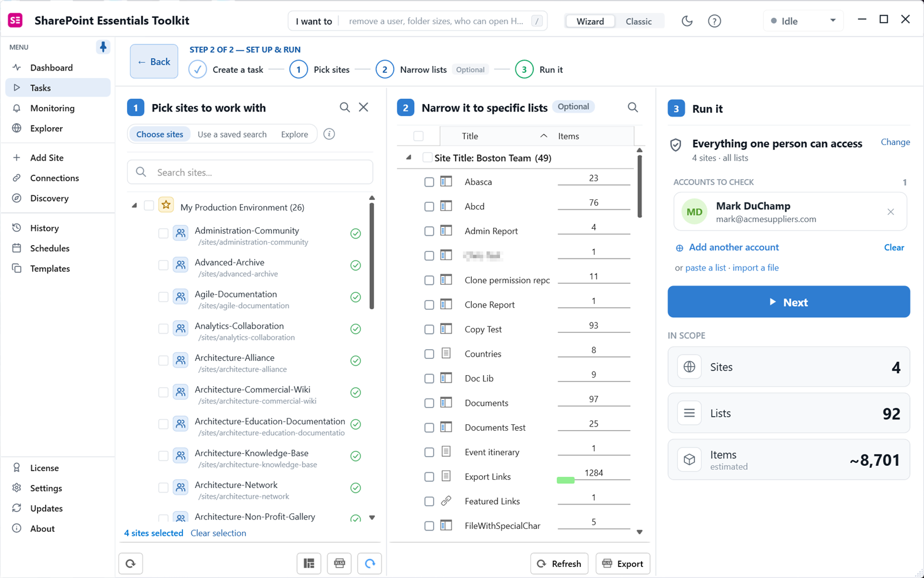Open the Idle status dropdown
Image resolution: width=924 pixels, height=578 pixels.
(x=803, y=21)
